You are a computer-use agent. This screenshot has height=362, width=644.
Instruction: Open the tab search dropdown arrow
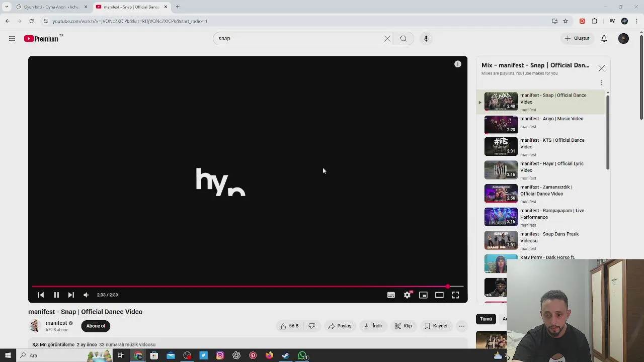point(7,7)
